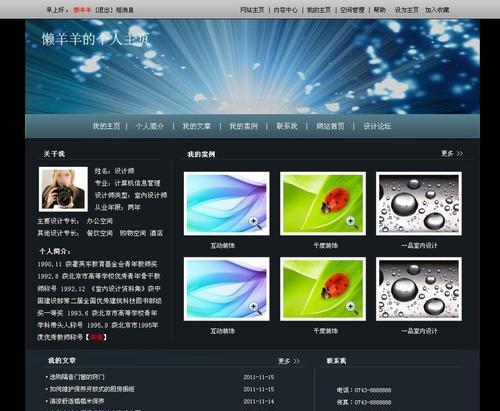This screenshot has width=500, height=411.
Task: Click the red username 懒羊羊 in header
Action: (x=82, y=10)
